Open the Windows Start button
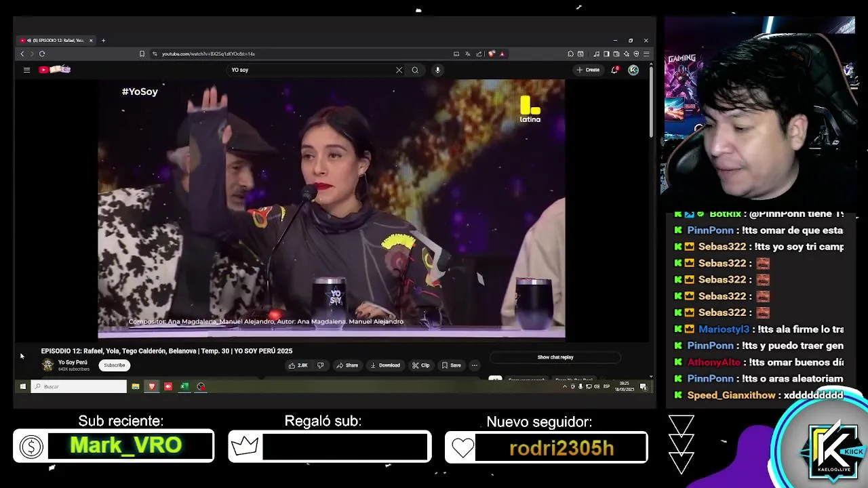868x488 pixels. pyautogui.click(x=22, y=386)
